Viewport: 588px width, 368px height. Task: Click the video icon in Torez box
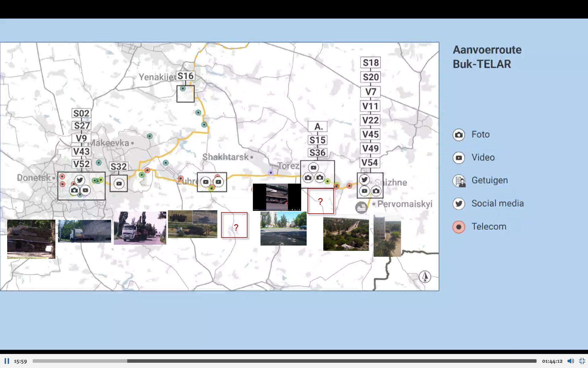[313, 168]
